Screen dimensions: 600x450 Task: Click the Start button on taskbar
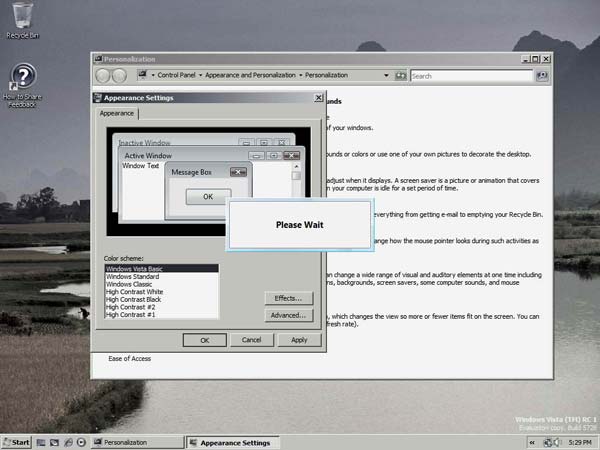tap(16, 441)
